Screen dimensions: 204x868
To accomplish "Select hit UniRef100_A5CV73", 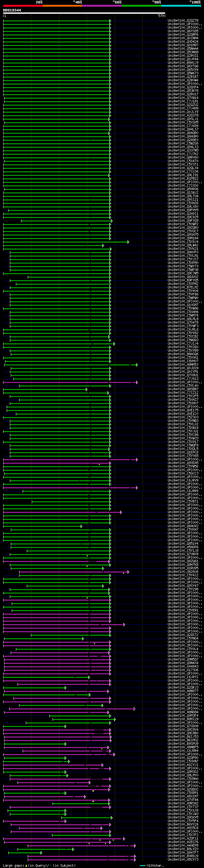I will click(x=183, y=860).
